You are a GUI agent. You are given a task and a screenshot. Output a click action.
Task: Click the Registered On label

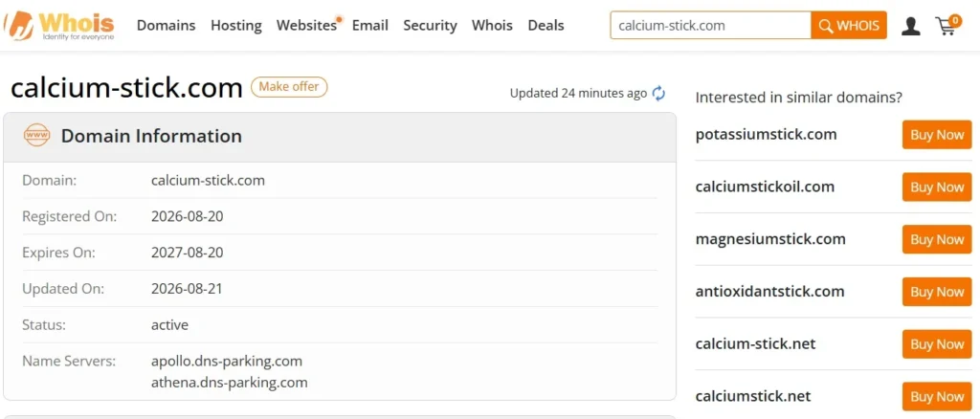[69, 217]
